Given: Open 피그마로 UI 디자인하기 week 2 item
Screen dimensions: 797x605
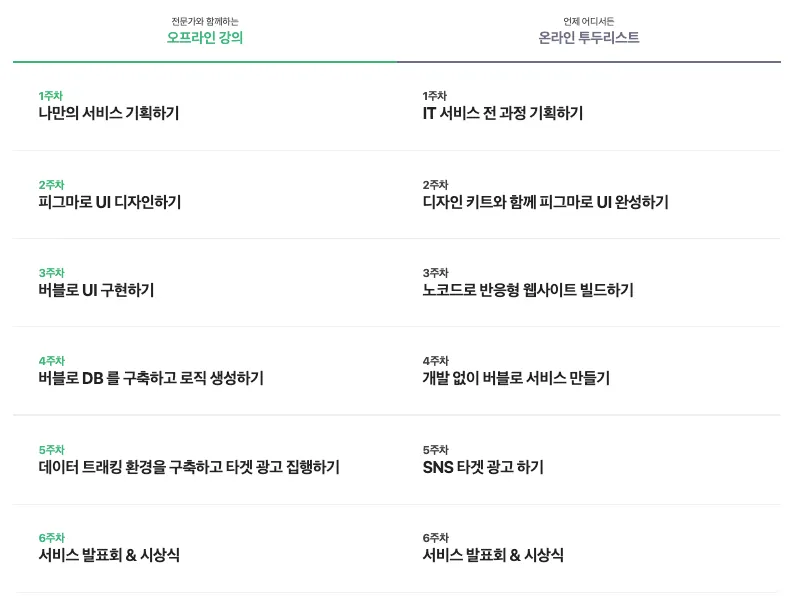Looking at the screenshot, I should (110, 202).
